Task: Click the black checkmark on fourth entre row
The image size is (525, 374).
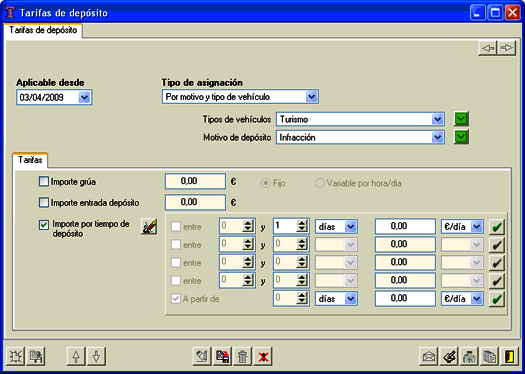Action: [x=497, y=281]
